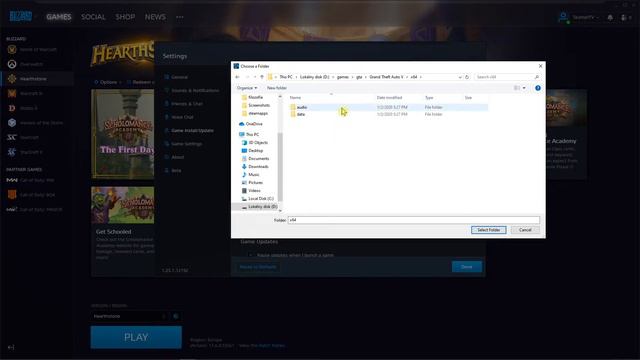Open the audio folder icon in file list
This screenshot has height=360, width=640.
(x=293, y=107)
